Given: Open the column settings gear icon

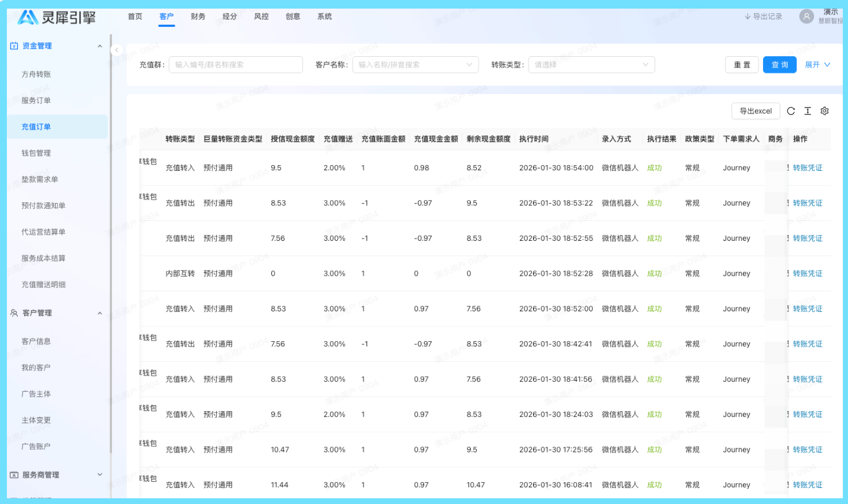Looking at the screenshot, I should pyautogui.click(x=824, y=111).
